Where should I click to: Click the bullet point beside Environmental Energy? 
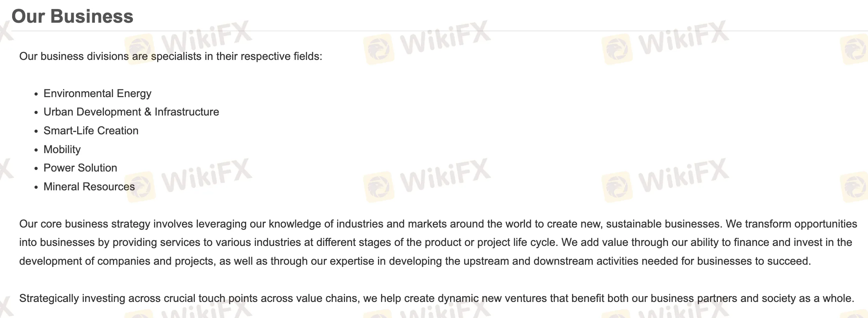(x=36, y=94)
